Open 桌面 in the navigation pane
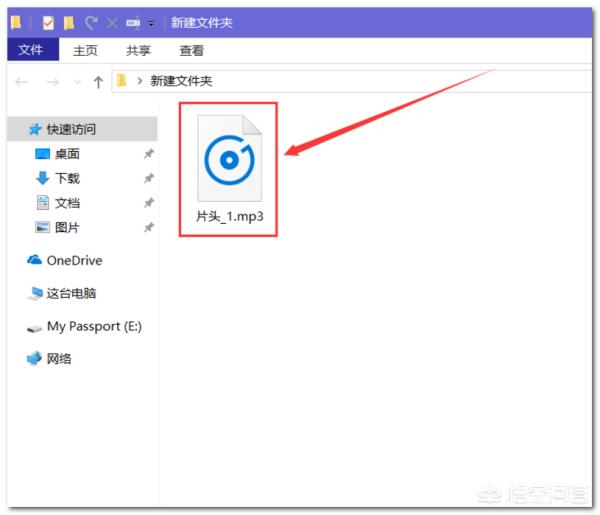Viewport: 600px width, 515px height. click(67, 154)
